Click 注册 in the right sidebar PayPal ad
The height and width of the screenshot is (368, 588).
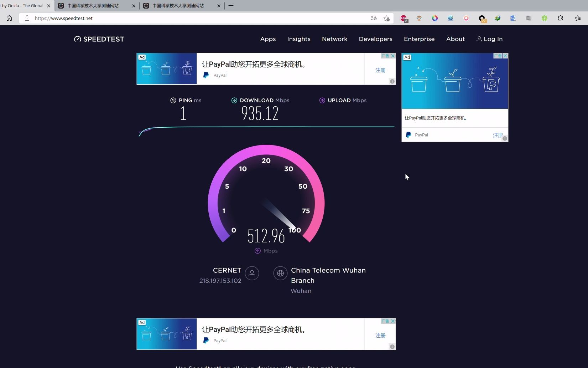click(498, 135)
